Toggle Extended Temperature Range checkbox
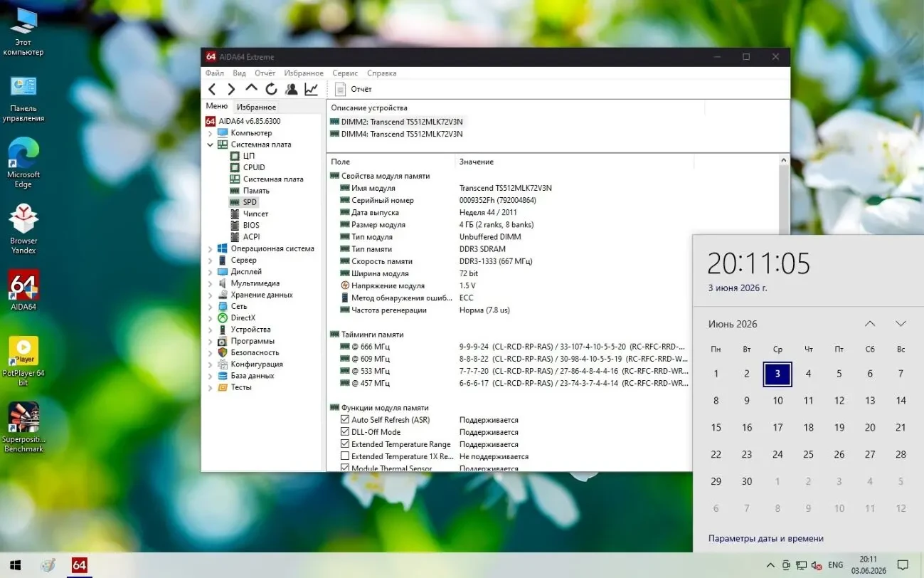 [x=345, y=444]
